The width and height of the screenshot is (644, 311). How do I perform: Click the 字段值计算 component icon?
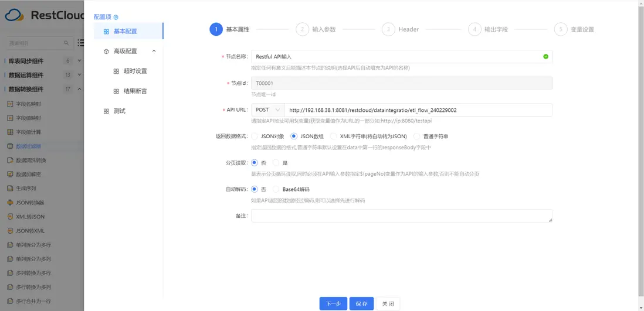tap(11, 132)
